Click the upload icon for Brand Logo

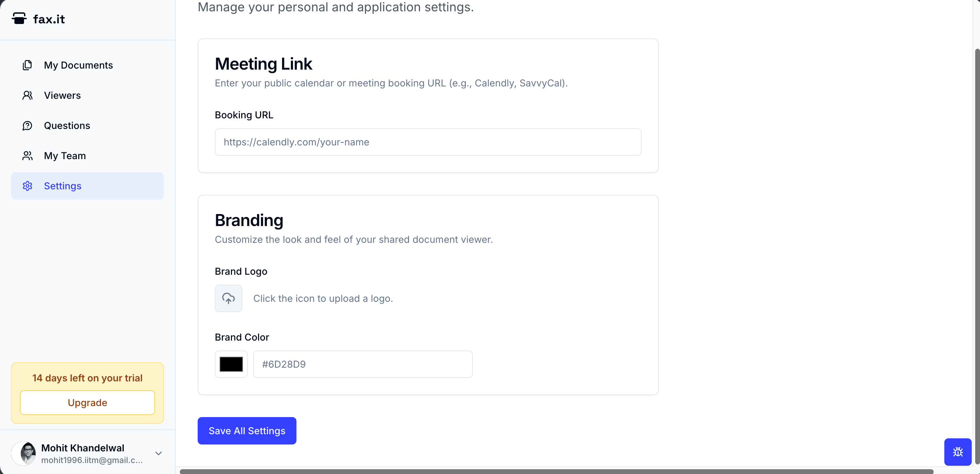tap(228, 298)
